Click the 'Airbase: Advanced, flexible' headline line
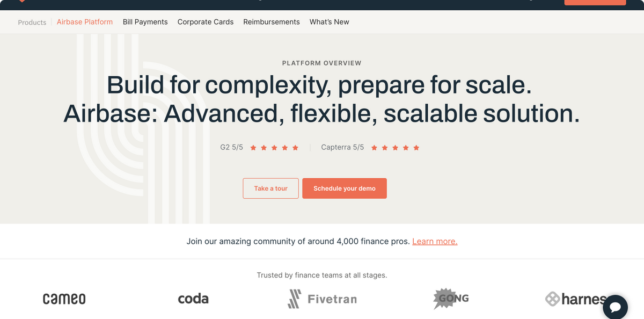The image size is (644, 319). (x=321, y=114)
